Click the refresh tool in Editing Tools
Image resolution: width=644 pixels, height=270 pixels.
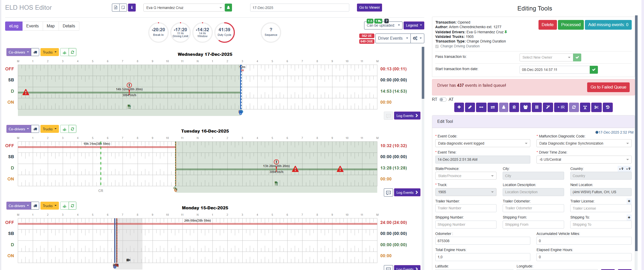[574, 107]
